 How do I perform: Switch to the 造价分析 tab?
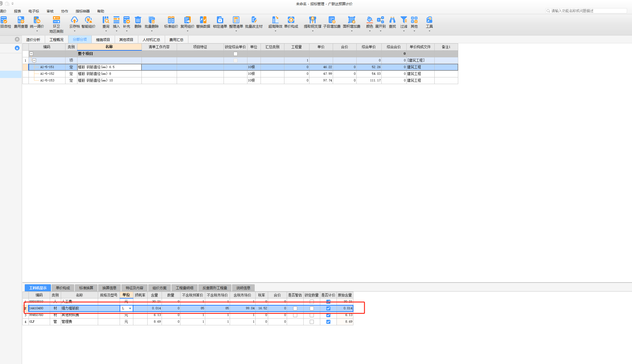tap(33, 40)
